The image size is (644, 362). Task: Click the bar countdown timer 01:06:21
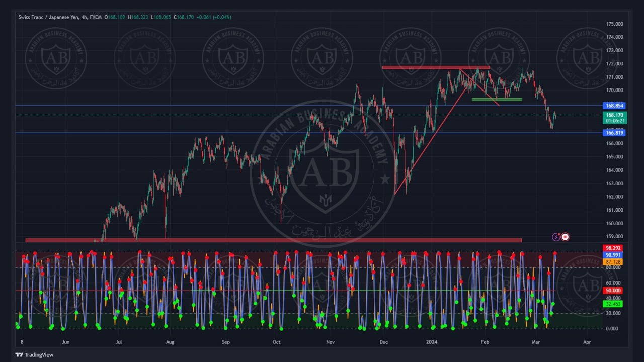click(614, 121)
